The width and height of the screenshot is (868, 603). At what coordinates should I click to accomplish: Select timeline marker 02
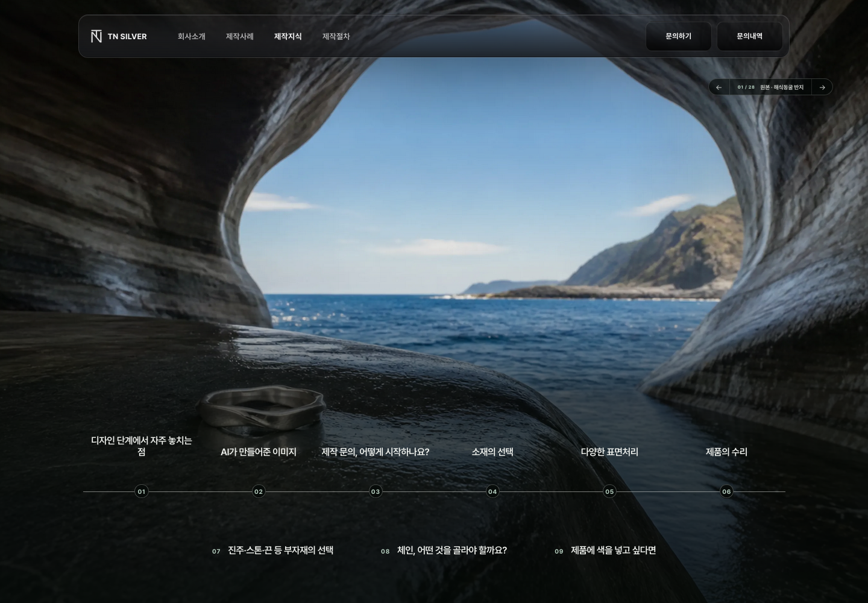pyautogui.click(x=259, y=491)
